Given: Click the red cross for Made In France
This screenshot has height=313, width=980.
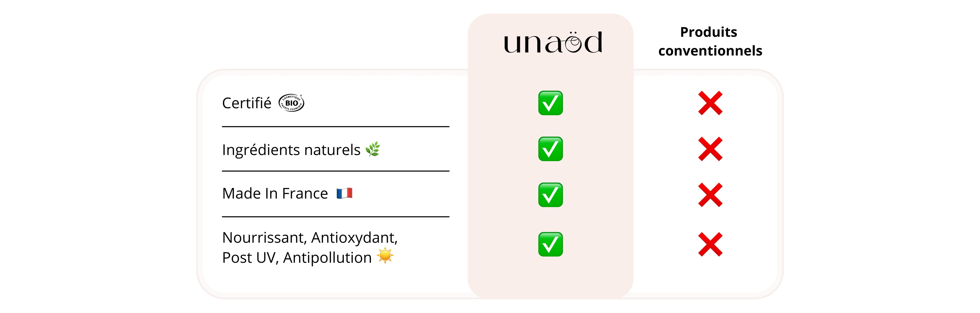Looking at the screenshot, I should pos(710,195).
